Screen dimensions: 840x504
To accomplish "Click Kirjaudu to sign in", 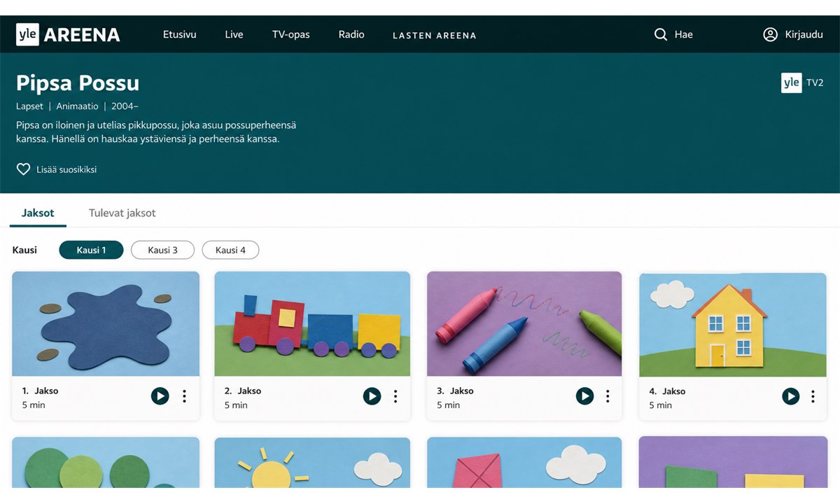I will pos(804,34).
